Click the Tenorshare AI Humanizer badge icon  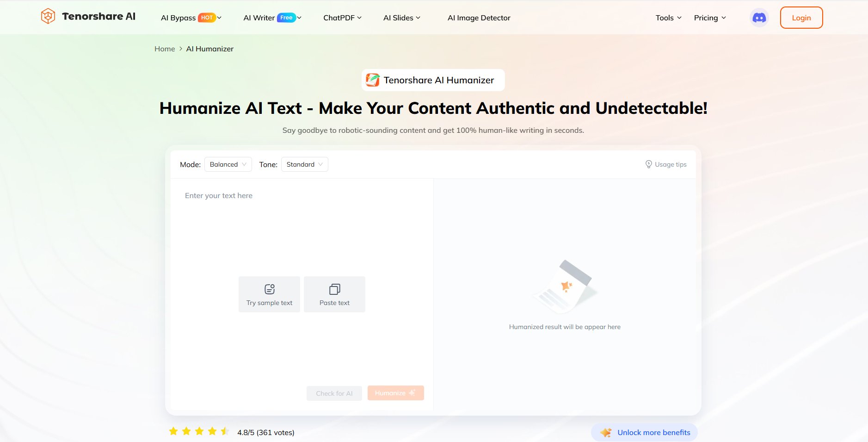pyautogui.click(x=373, y=80)
